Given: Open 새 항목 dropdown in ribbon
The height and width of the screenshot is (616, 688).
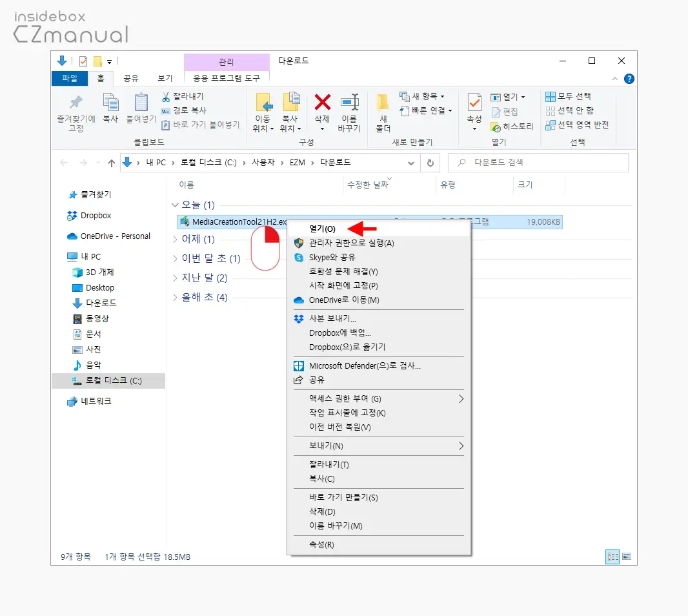Looking at the screenshot, I should pyautogui.click(x=422, y=96).
